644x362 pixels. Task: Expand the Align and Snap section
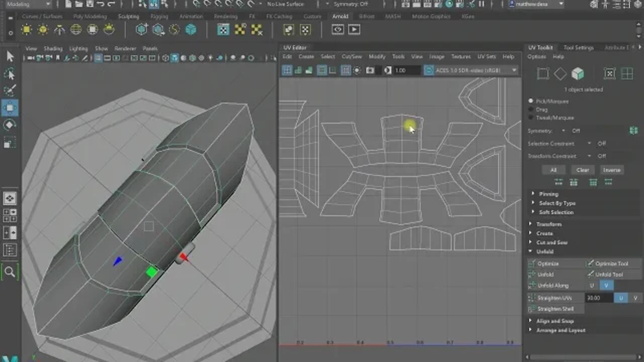555,321
